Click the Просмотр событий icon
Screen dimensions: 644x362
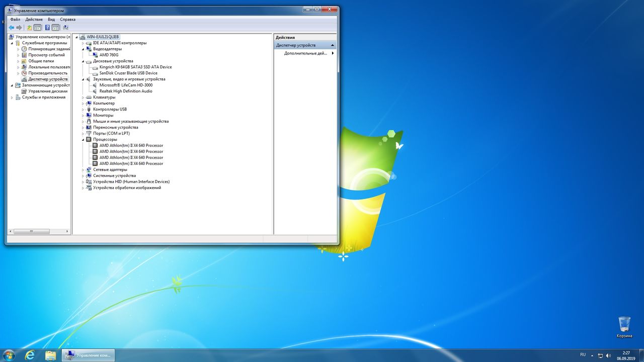(24, 55)
